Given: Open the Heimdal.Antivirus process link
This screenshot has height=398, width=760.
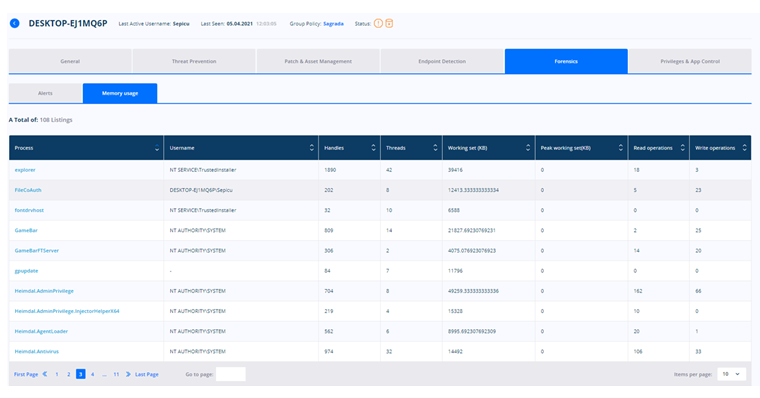Looking at the screenshot, I should tap(37, 351).
